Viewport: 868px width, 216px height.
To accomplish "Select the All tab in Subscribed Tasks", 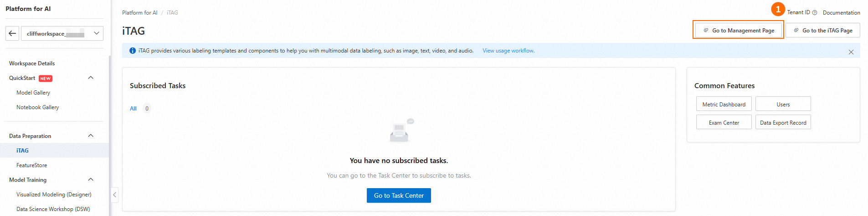I will 133,109.
